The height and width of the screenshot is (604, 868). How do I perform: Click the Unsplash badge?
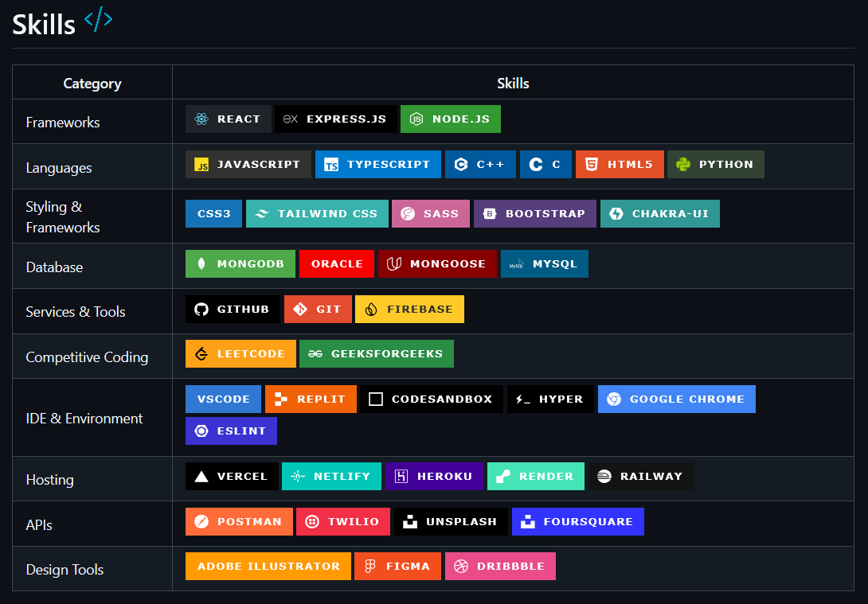[452, 521]
